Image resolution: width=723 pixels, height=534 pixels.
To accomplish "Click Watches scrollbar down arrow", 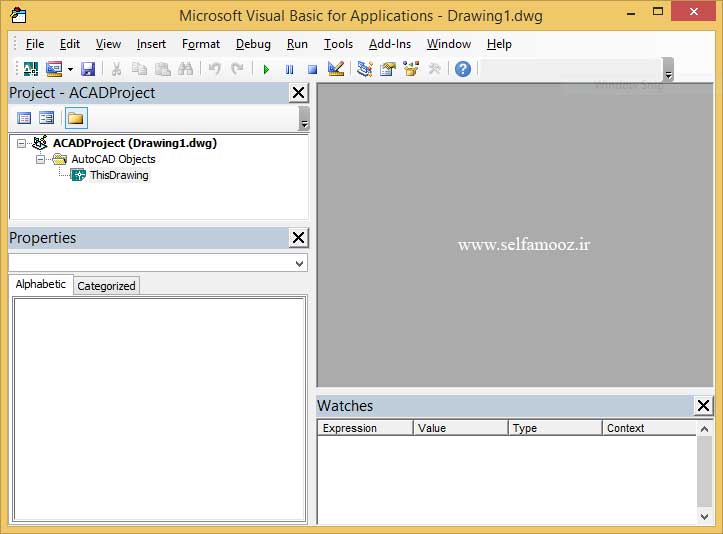I will (x=704, y=516).
